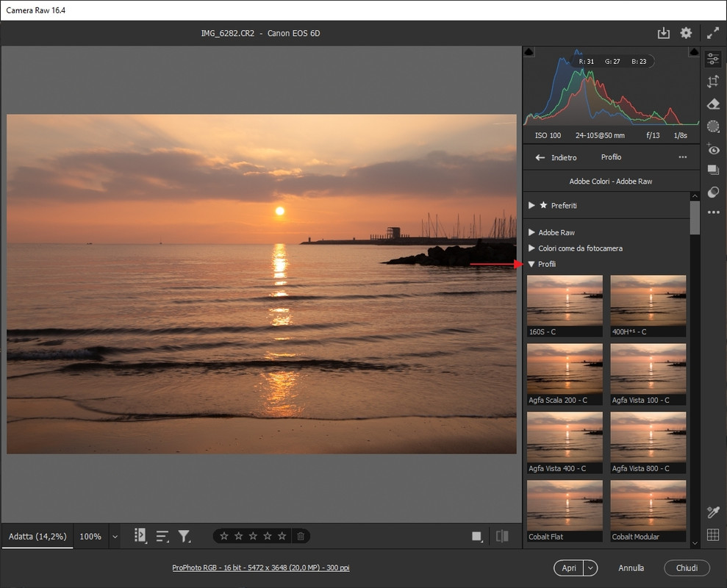Open the Presets panel icon
727x588 pixels.
712,192
